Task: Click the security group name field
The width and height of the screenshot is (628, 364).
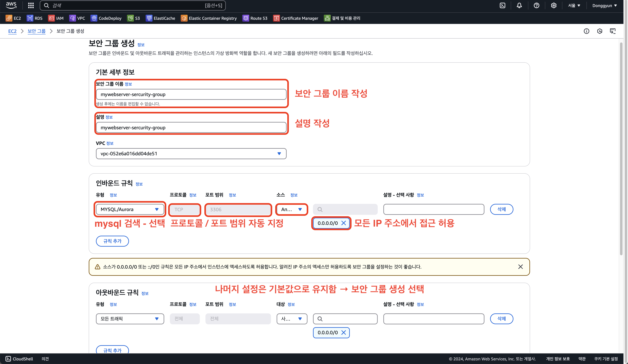Action: tap(191, 94)
